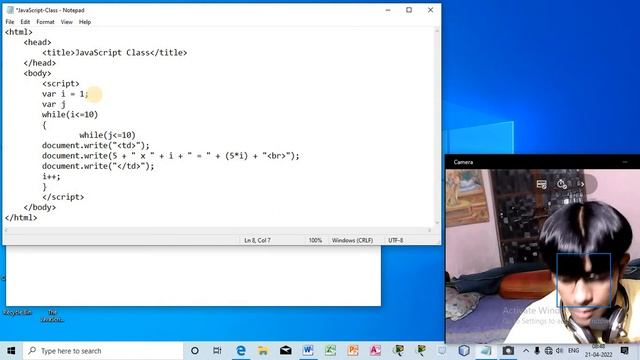
Task: Launch Microsoft Edge from taskbar
Action: [x=241, y=351]
